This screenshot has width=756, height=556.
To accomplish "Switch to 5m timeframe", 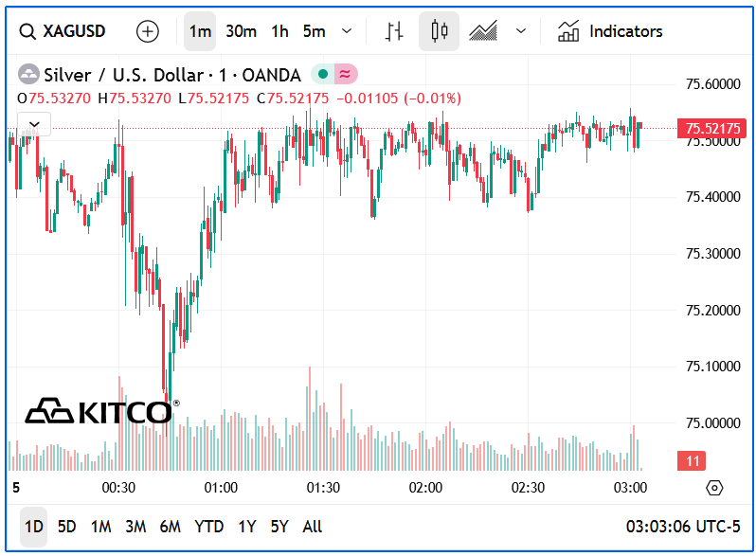I will [315, 31].
